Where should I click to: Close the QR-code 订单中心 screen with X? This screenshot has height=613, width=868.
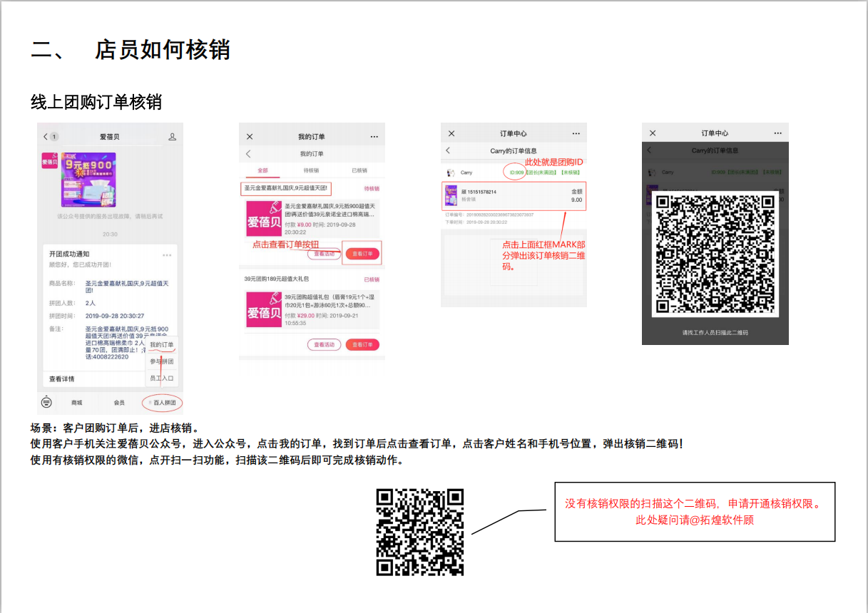(653, 133)
